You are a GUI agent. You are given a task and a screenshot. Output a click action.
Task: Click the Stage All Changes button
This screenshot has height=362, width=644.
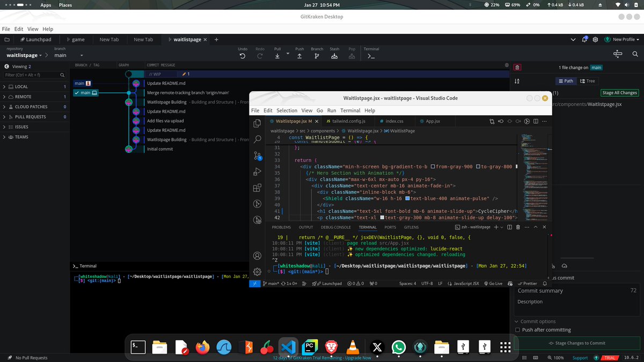click(x=619, y=92)
